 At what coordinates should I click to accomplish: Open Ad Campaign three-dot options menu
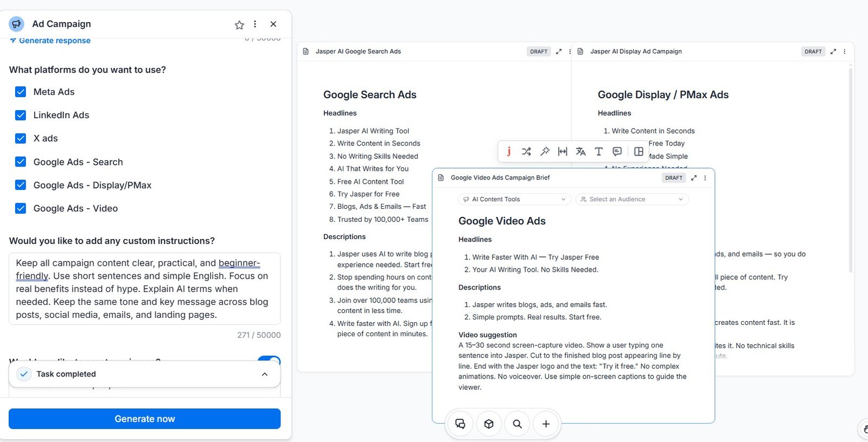255,24
